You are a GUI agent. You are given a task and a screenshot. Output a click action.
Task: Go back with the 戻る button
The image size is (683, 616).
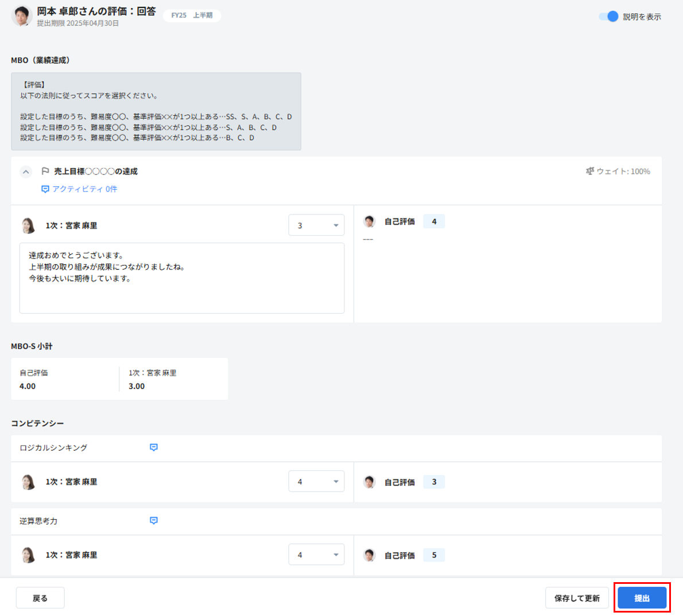[x=40, y=598]
